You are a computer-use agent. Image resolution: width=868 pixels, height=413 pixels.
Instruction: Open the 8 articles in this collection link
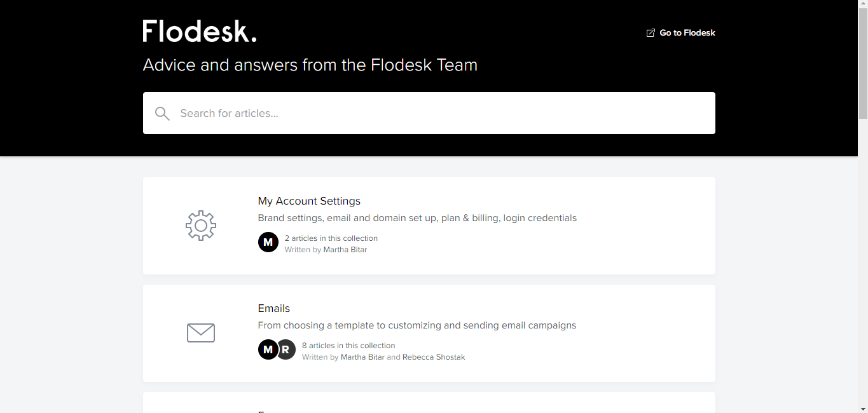click(x=348, y=345)
